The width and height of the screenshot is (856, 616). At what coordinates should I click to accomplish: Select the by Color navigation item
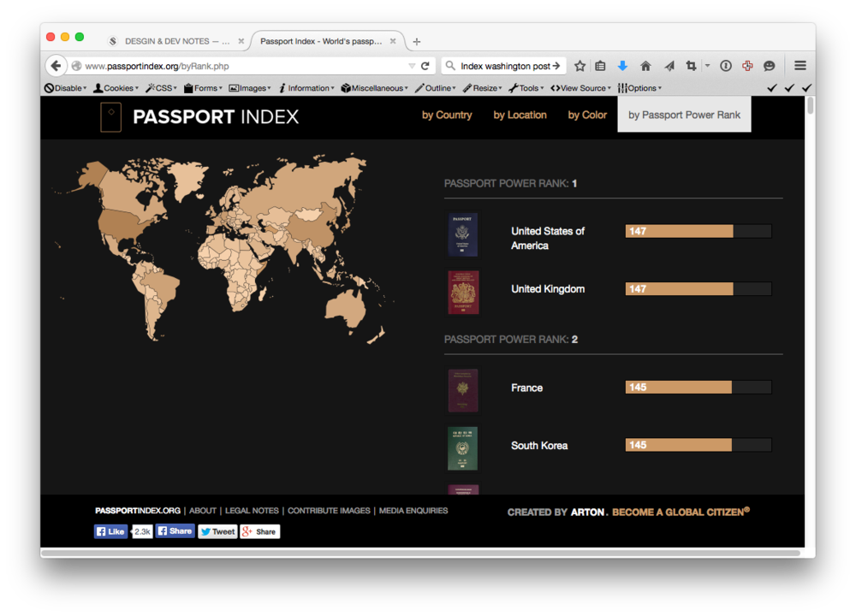pyautogui.click(x=587, y=115)
